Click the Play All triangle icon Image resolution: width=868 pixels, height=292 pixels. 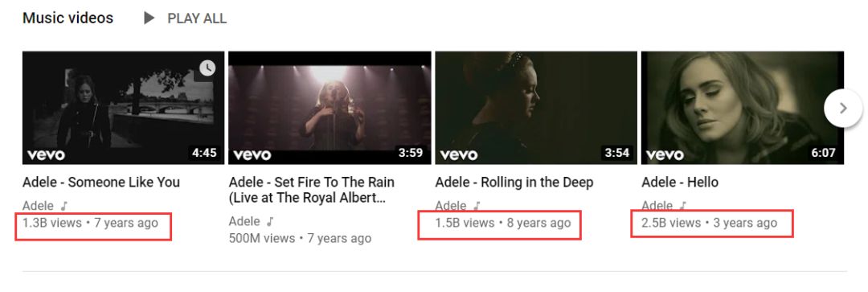149,19
